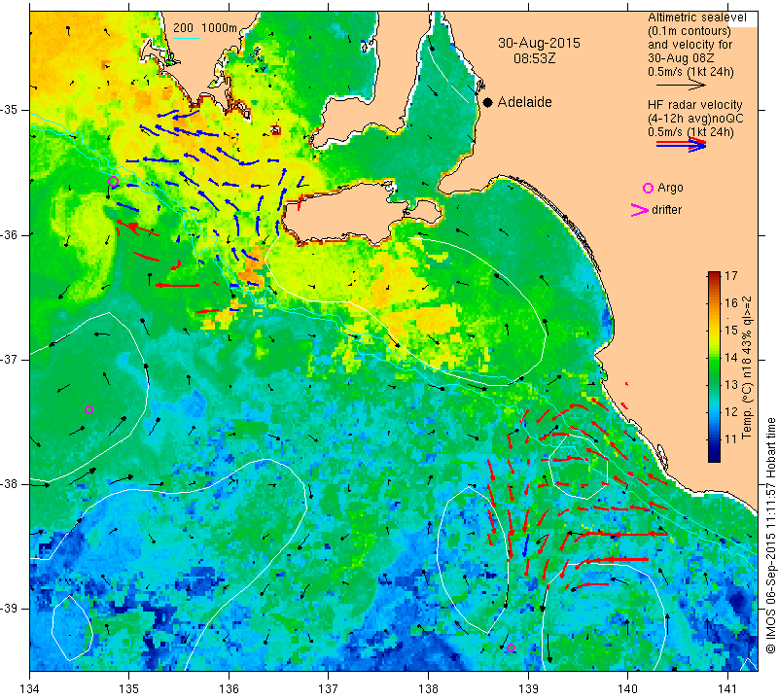Screen dimensions: 778x700
Task: Select the 'HF radar velocity' legend text
Action: (x=694, y=105)
